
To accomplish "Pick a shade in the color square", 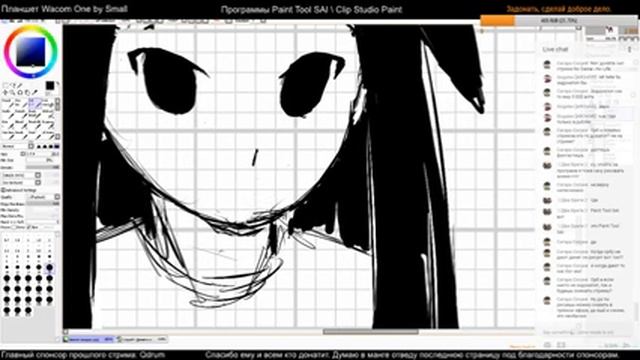I will point(31,51).
